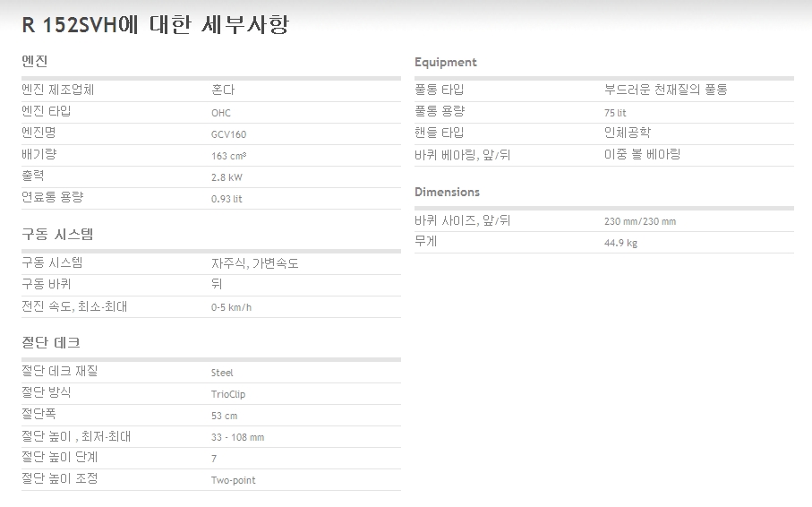Screen dimensions: 812x507
Task: Click the '엔진 타입' label
Action: point(46,111)
